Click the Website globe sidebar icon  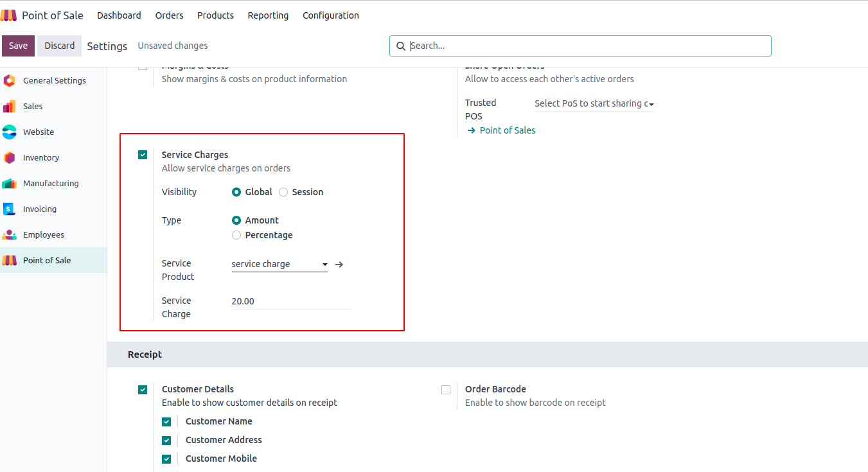point(9,132)
